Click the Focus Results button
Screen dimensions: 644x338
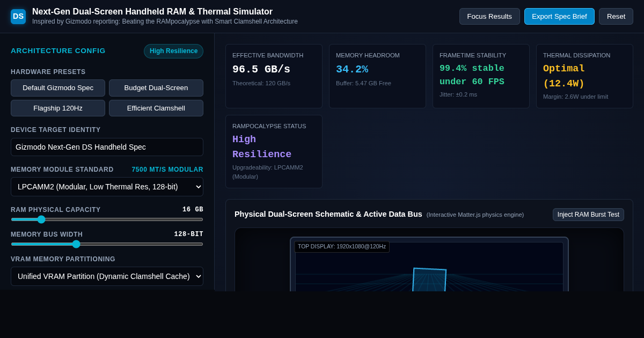[x=489, y=16]
